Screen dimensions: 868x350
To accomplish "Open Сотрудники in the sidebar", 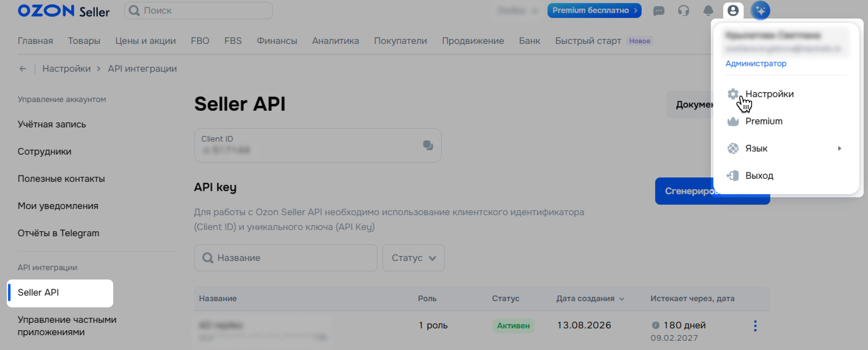I will 45,152.
